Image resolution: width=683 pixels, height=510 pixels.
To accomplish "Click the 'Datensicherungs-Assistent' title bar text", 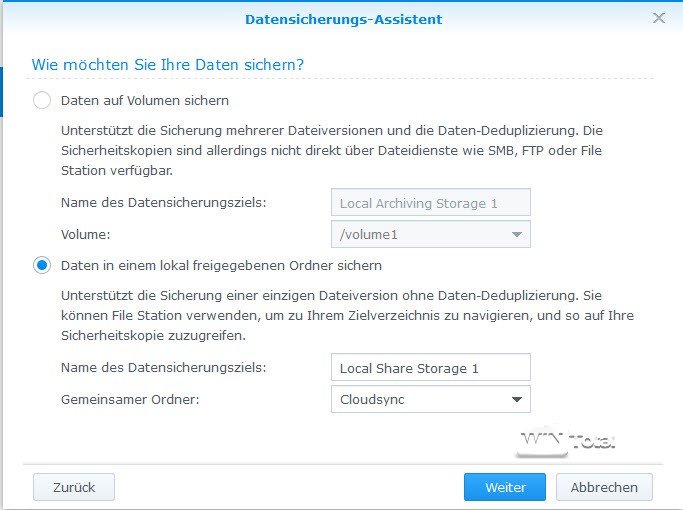I will pos(343,19).
